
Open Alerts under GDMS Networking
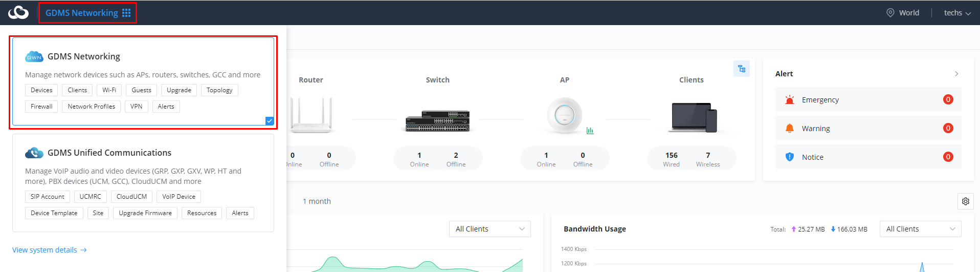166,107
